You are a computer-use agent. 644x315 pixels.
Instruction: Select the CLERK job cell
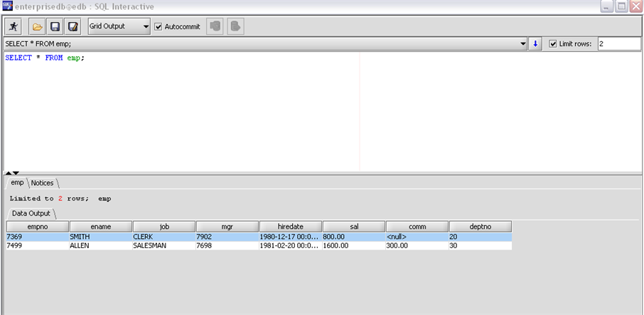click(x=164, y=237)
